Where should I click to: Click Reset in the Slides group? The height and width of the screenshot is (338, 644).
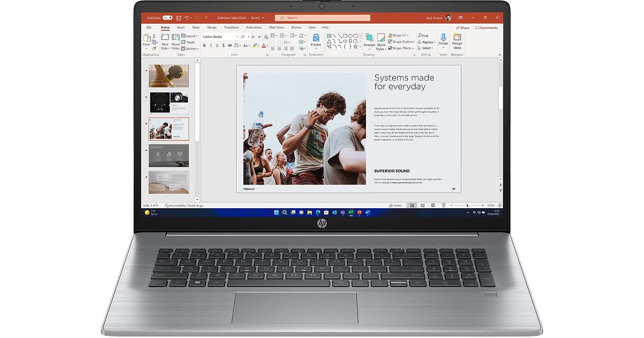tap(189, 42)
